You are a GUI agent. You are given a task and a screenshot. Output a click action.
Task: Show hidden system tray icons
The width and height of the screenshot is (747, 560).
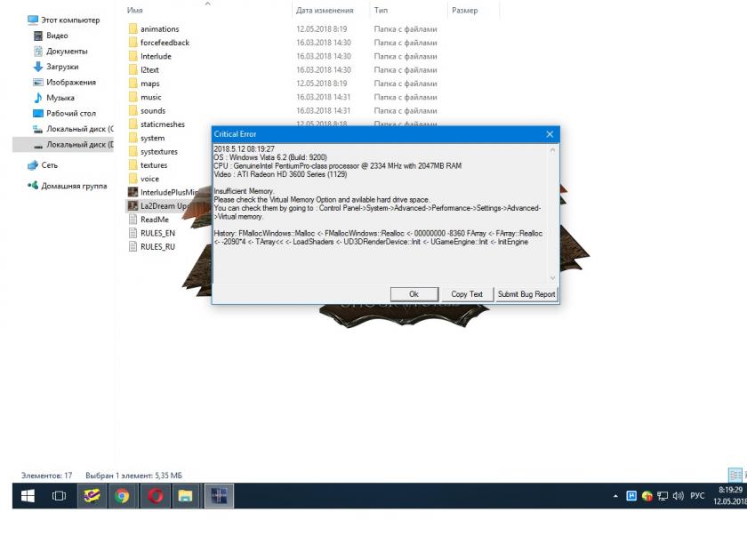tap(616, 496)
